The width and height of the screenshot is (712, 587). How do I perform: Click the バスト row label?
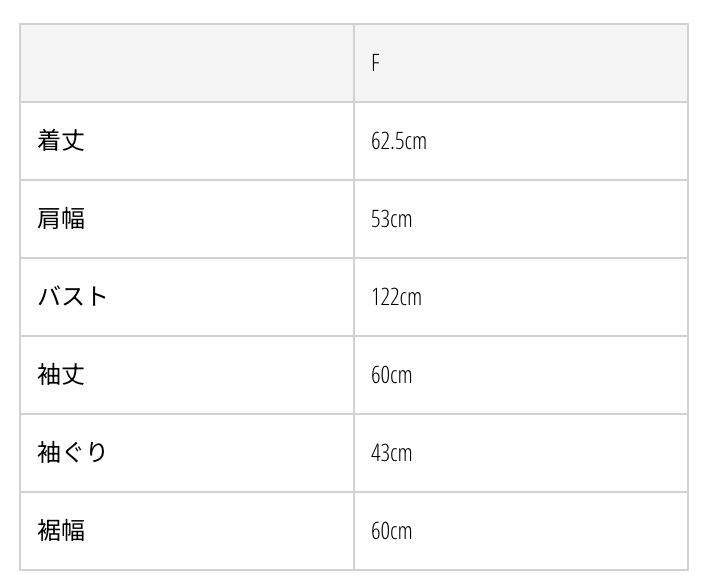[x=72, y=297]
